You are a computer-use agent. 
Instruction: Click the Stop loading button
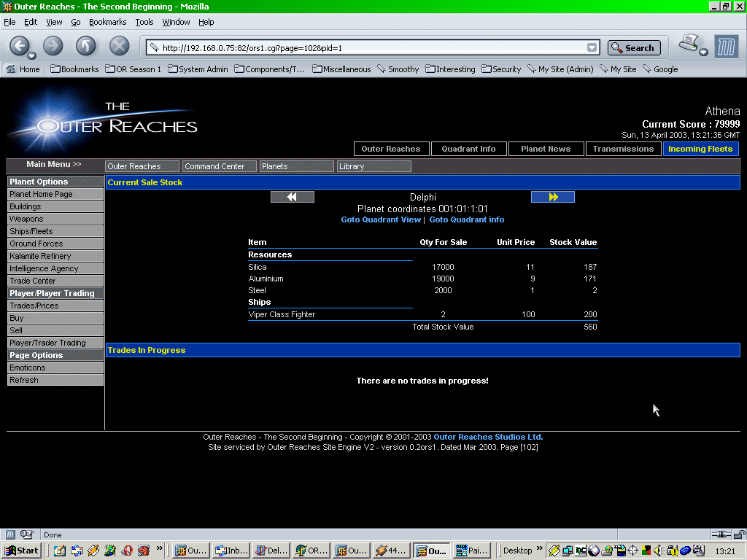tap(119, 46)
